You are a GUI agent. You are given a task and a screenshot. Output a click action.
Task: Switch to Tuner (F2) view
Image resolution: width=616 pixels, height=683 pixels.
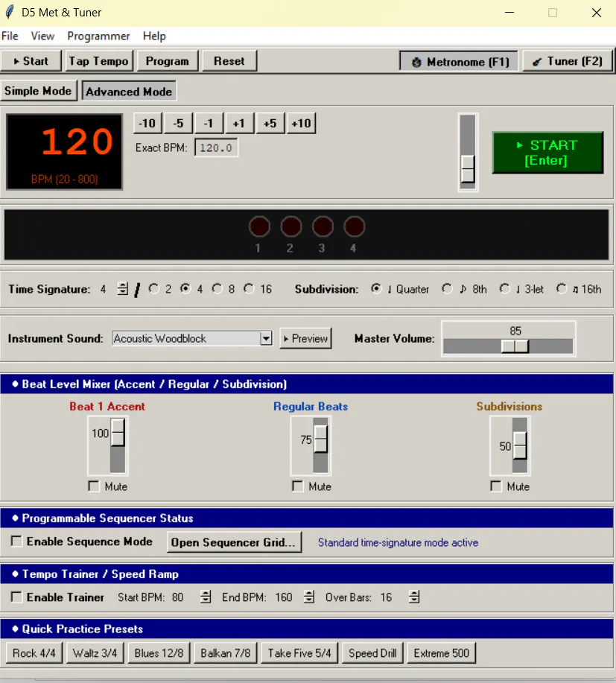568,61
